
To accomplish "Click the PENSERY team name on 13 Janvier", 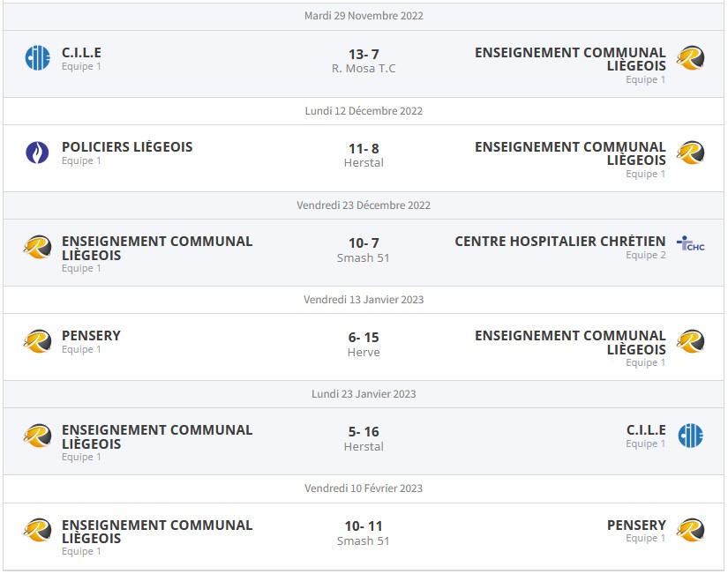I will (91, 336).
